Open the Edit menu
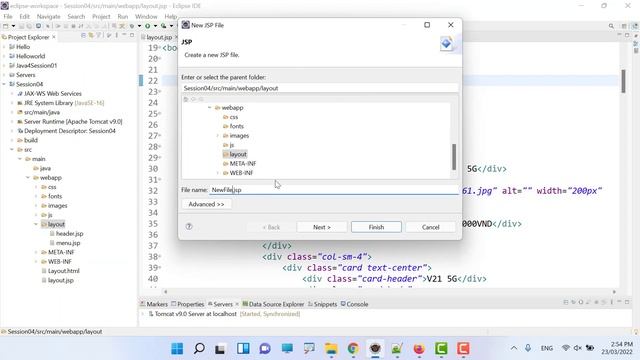 click(x=24, y=17)
